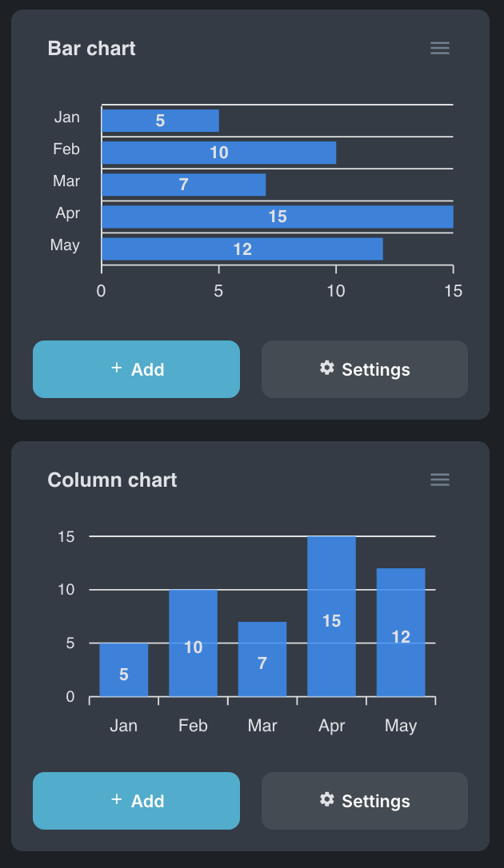
Task: Click the Bar chart title text
Action: 92,49
